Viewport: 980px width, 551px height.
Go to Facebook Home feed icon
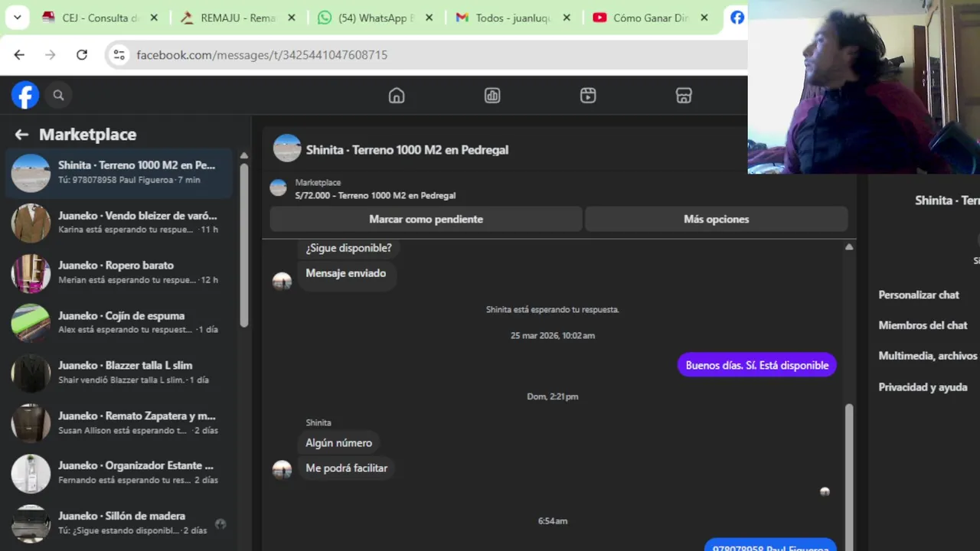click(397, 96)
